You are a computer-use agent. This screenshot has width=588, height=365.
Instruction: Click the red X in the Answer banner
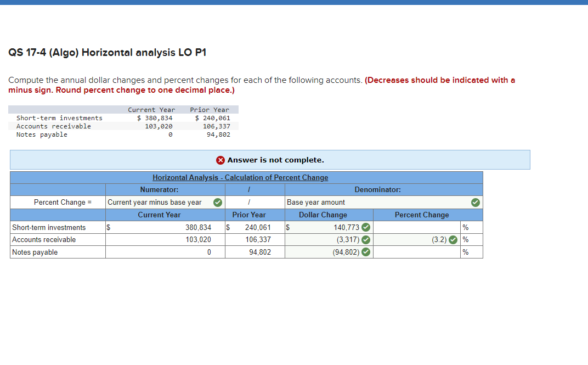(220, 160)
